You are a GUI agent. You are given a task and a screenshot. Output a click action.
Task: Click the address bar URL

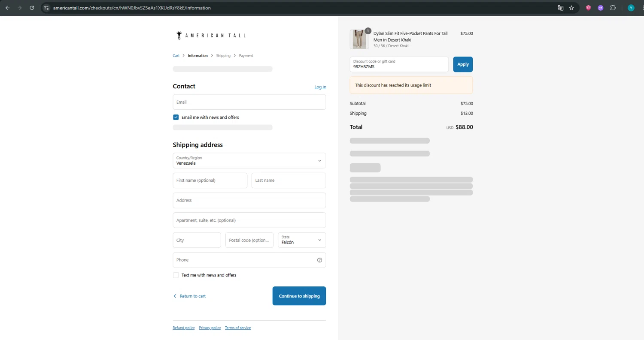132,8
